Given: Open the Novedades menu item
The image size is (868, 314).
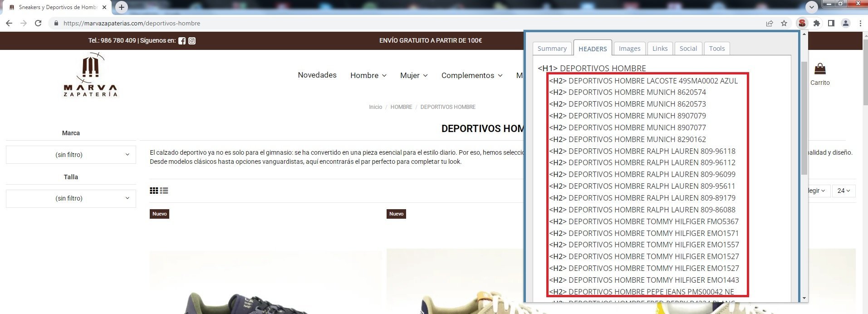Looking at the screenshot, I should click(x=317, y=75).
